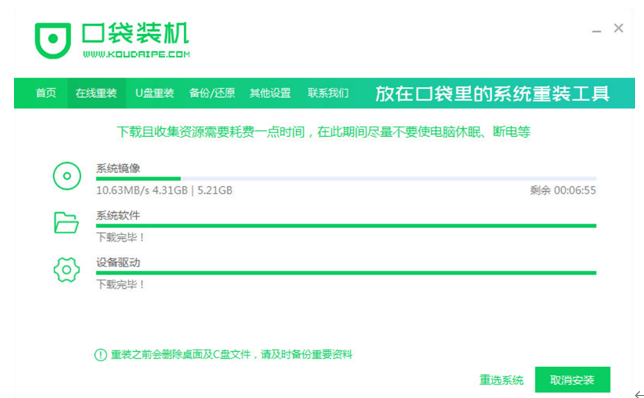Click 下载完毕 under 系统软件
Image resolution: width=644 pixels, height=398 pixels.
point(120,237)
